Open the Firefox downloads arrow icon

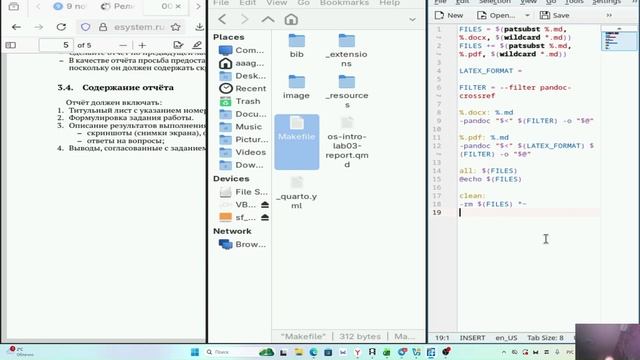199,27
